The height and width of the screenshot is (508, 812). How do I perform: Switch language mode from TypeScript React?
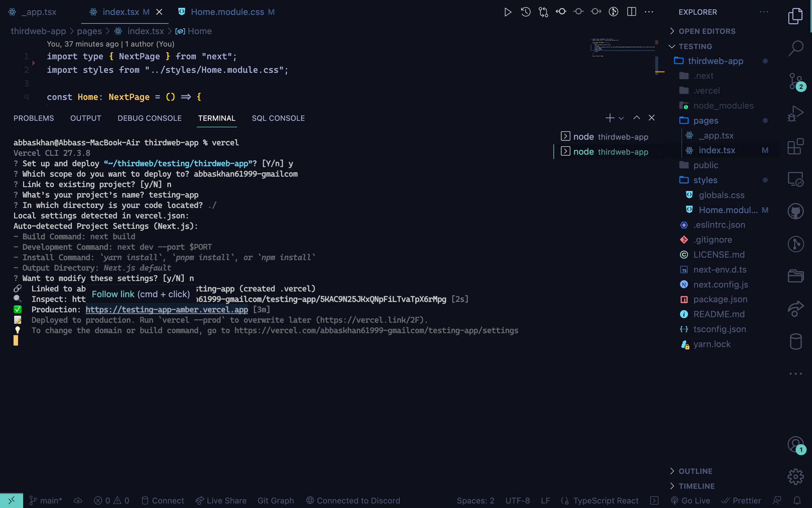coord(605,500)
